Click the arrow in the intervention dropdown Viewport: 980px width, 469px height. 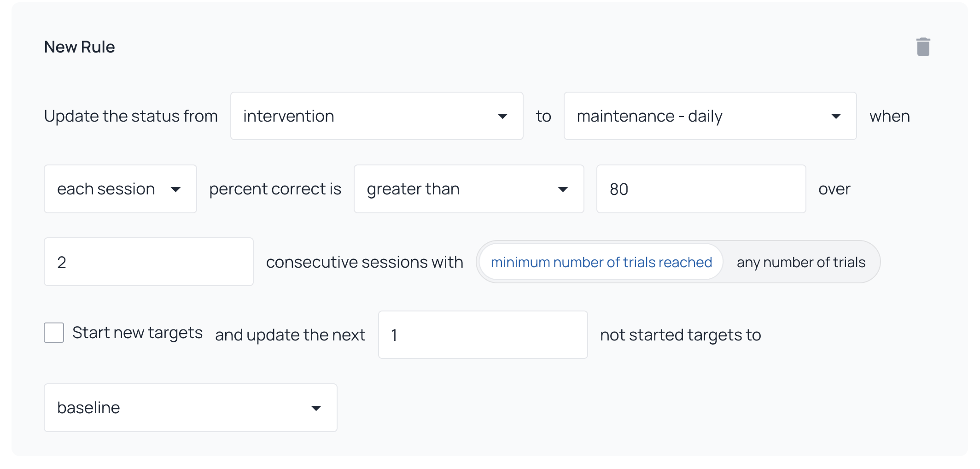(502, 116)
